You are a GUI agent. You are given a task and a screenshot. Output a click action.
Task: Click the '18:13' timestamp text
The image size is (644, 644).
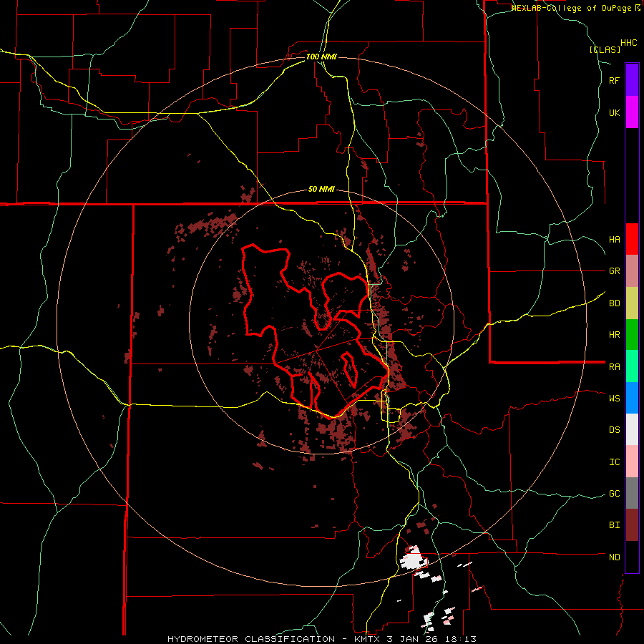tap(462, 639)
